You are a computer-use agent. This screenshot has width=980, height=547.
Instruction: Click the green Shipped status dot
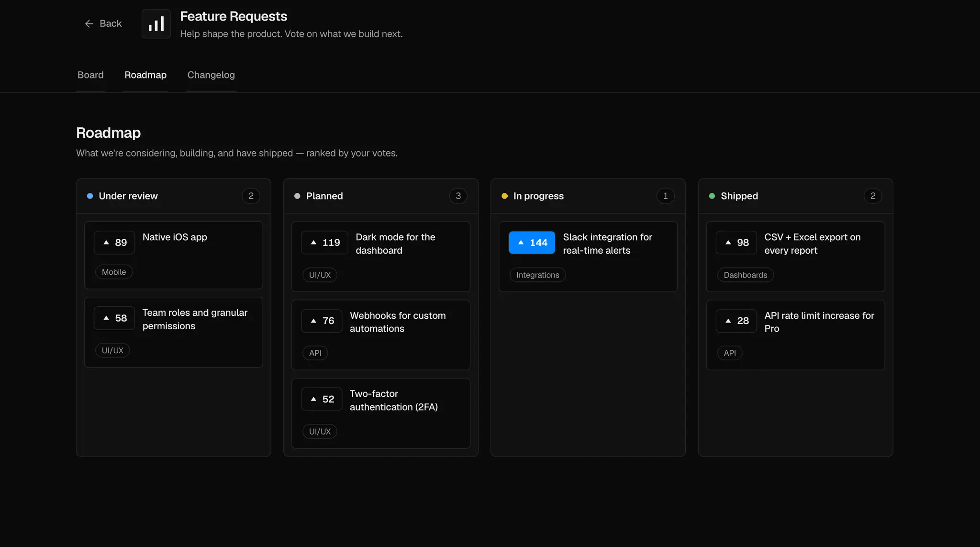tap(712, 196)
